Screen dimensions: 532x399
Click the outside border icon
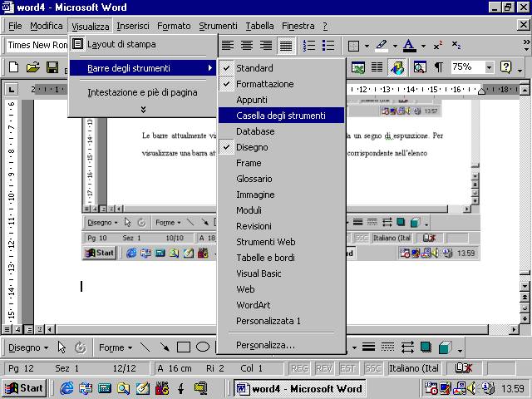point(354,46)
